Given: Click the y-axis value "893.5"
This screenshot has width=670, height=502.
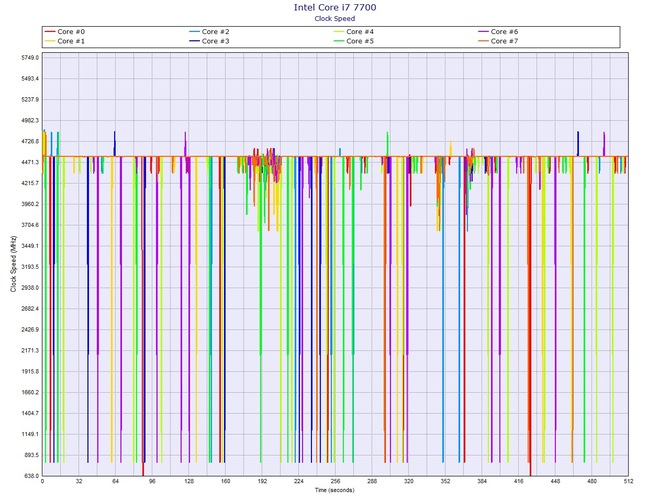Looking at the screenshot, I should 31,455.
